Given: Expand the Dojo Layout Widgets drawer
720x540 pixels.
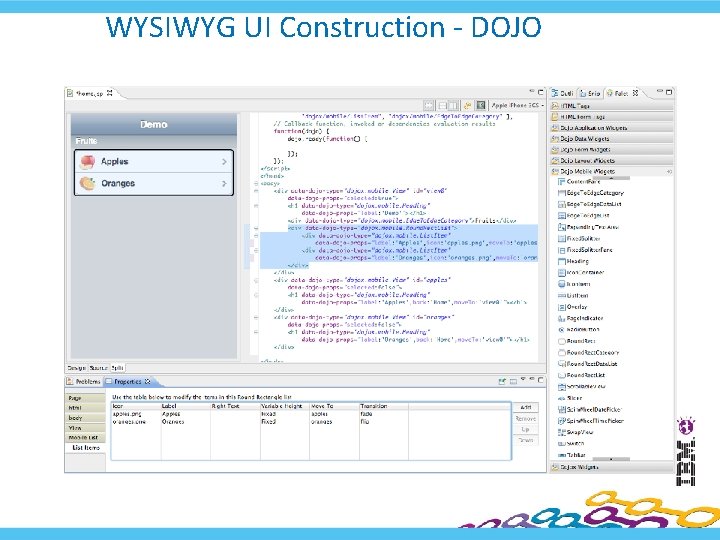Looking at the screenshot, I should [611, 161].
